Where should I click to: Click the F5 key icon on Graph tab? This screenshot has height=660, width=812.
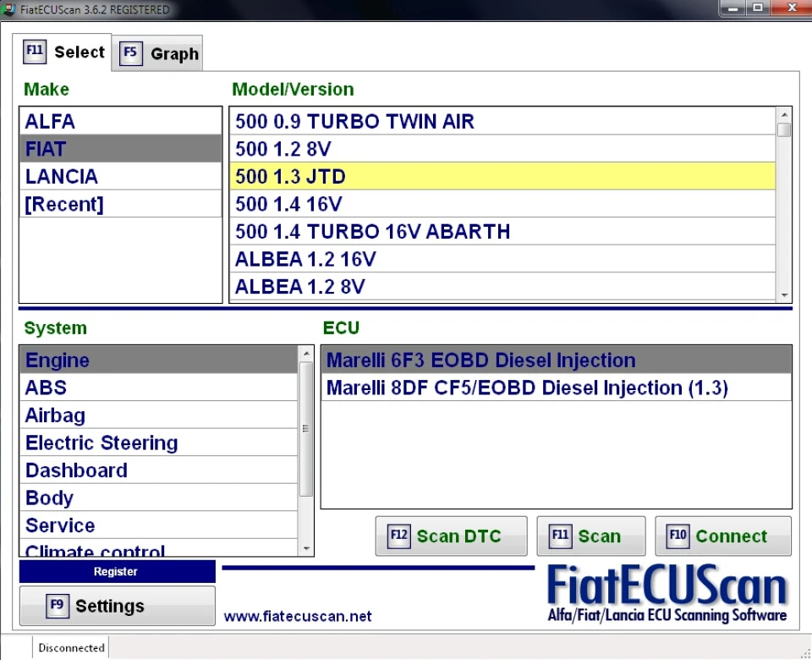pyautogui.click(x=130, y=53)
